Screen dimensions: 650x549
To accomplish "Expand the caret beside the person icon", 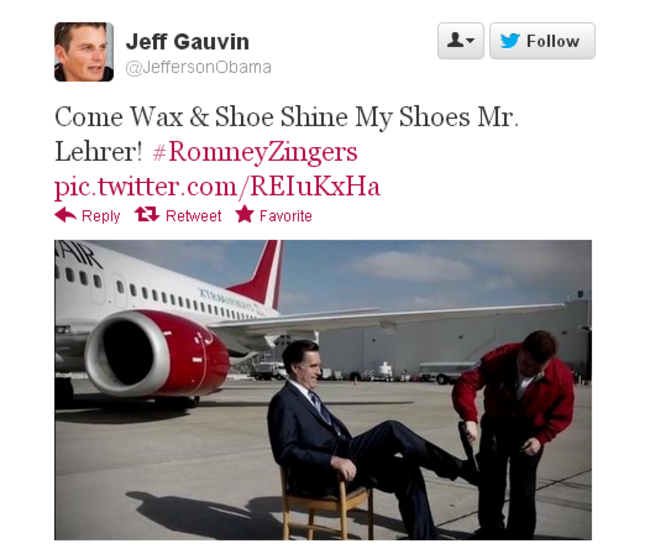I will (470, 41).
